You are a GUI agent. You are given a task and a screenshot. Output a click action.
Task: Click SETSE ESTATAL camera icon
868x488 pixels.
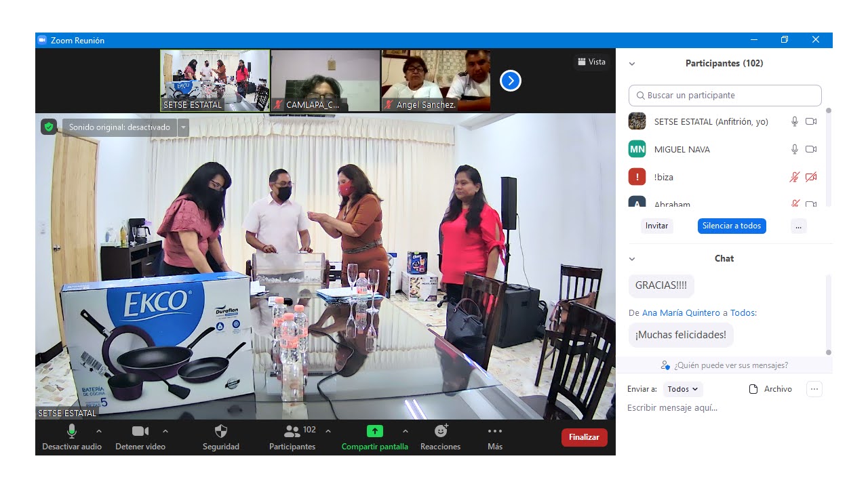point(811,121)
